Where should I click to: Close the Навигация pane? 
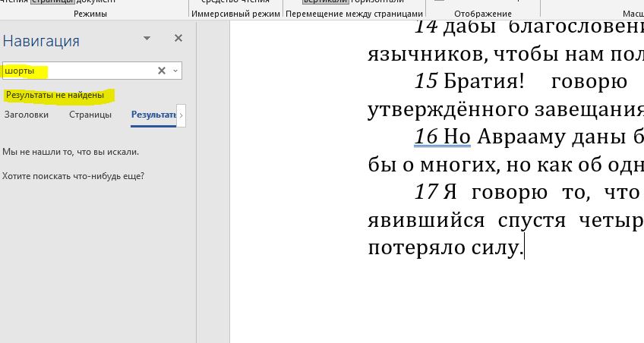coord(178,38)
